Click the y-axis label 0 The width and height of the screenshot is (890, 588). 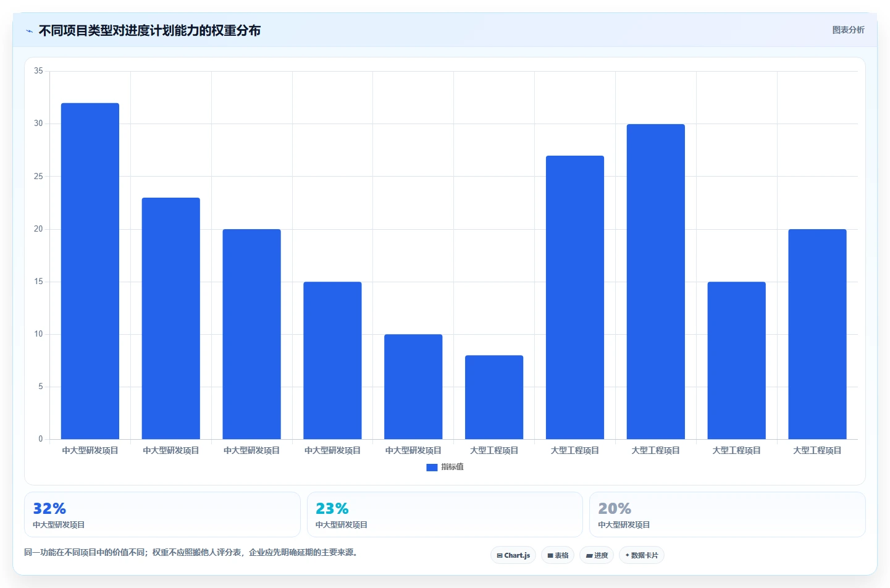point(41,439)
